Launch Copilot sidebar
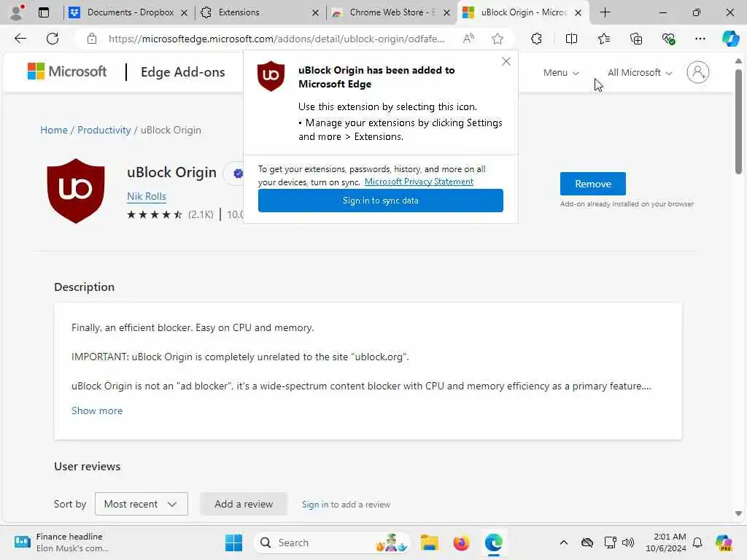This screenshot has width=747, height=560. coord(730,39)
